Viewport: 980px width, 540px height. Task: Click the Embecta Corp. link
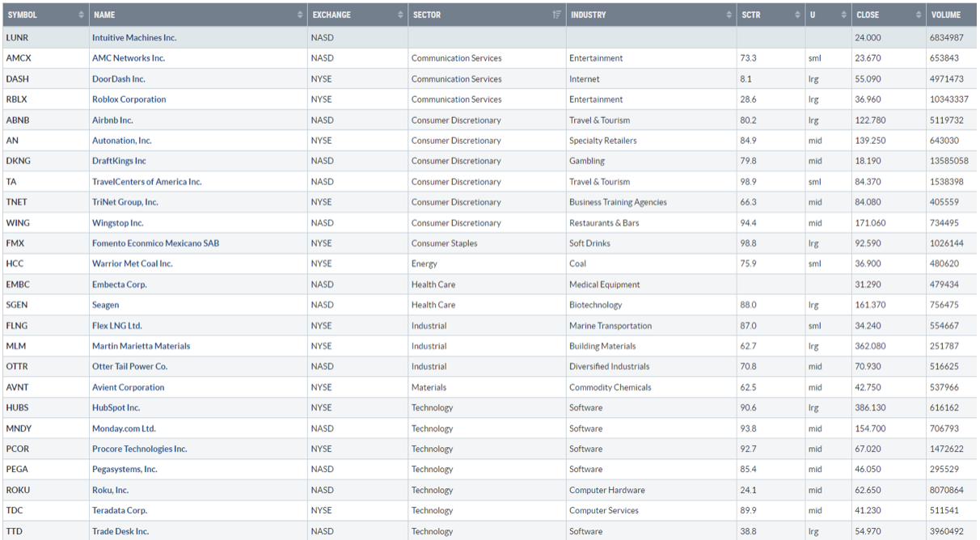coord(120,285)
